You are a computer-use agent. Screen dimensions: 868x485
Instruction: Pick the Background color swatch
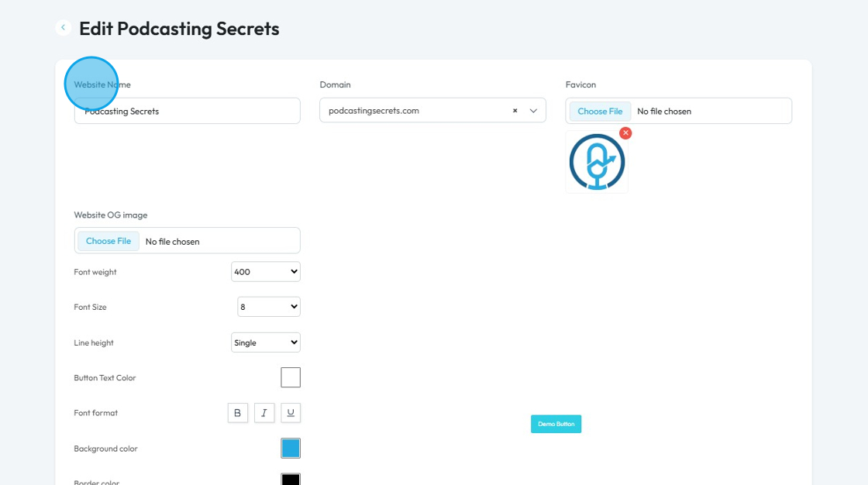point(291,449)
